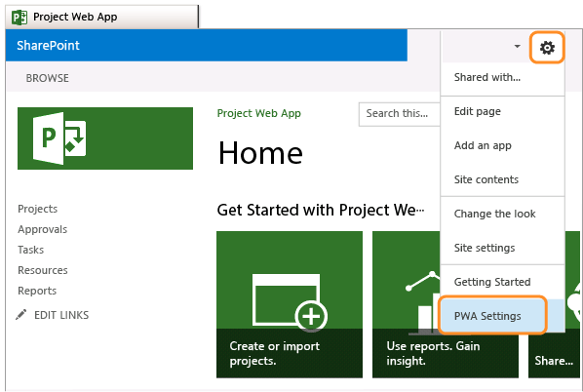Screen dimensions: 583x392
Task: Choose Add an app option
Action: tap(483, 145)
